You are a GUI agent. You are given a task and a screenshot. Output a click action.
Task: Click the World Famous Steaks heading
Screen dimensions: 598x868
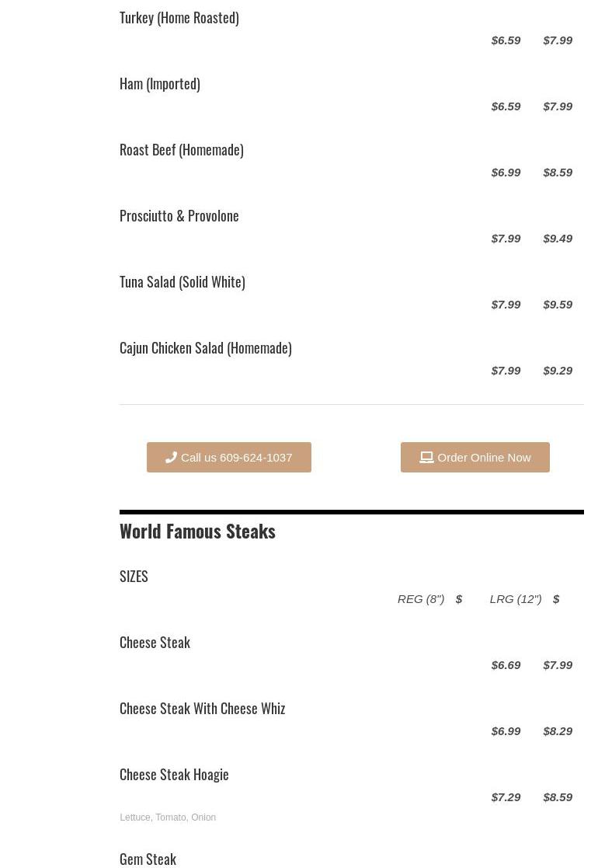click(197, 531)
